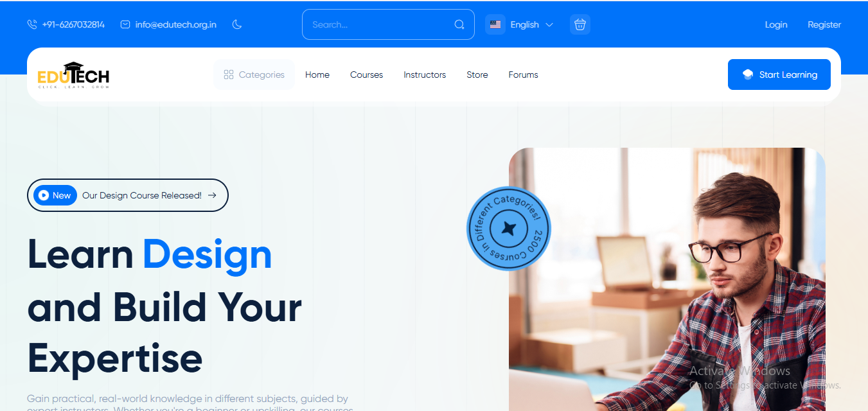Click the magnifier icon in the search bar

coord(459,24)
